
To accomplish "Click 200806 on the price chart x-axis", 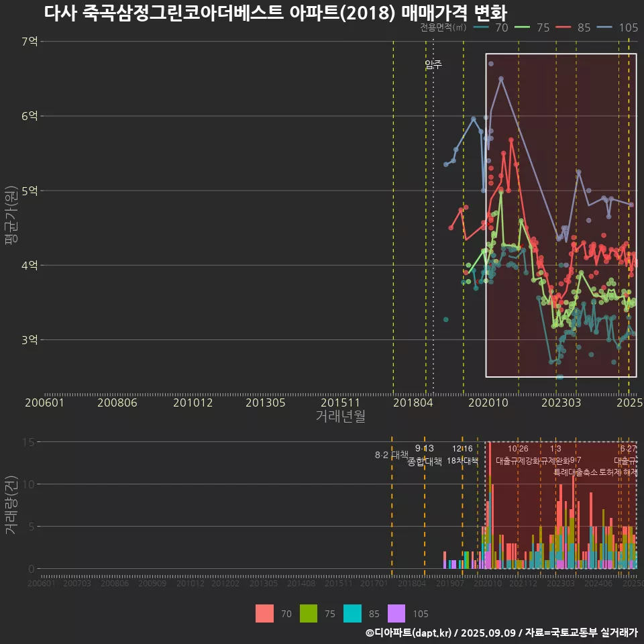I will [x=117, y=402].
